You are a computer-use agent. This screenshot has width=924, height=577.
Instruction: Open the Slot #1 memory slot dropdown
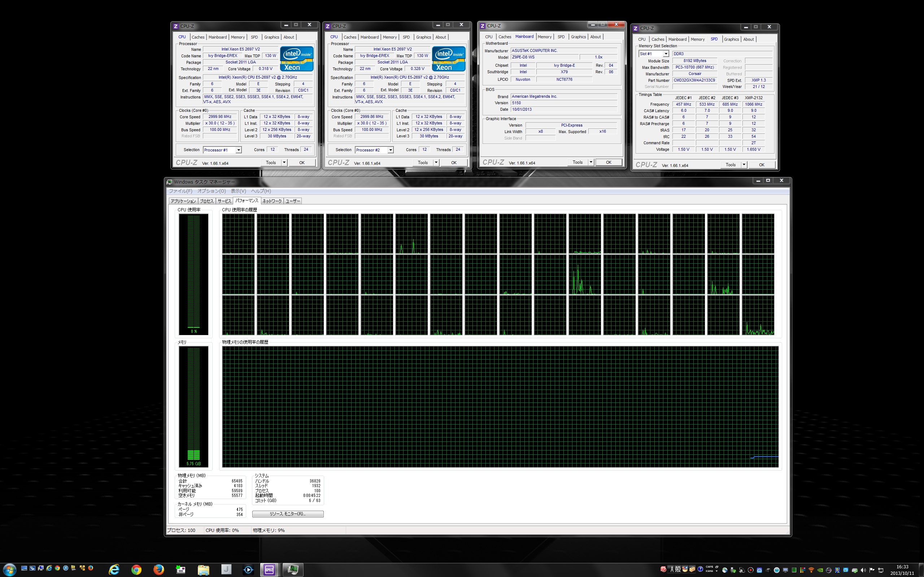tap(666, 54)
